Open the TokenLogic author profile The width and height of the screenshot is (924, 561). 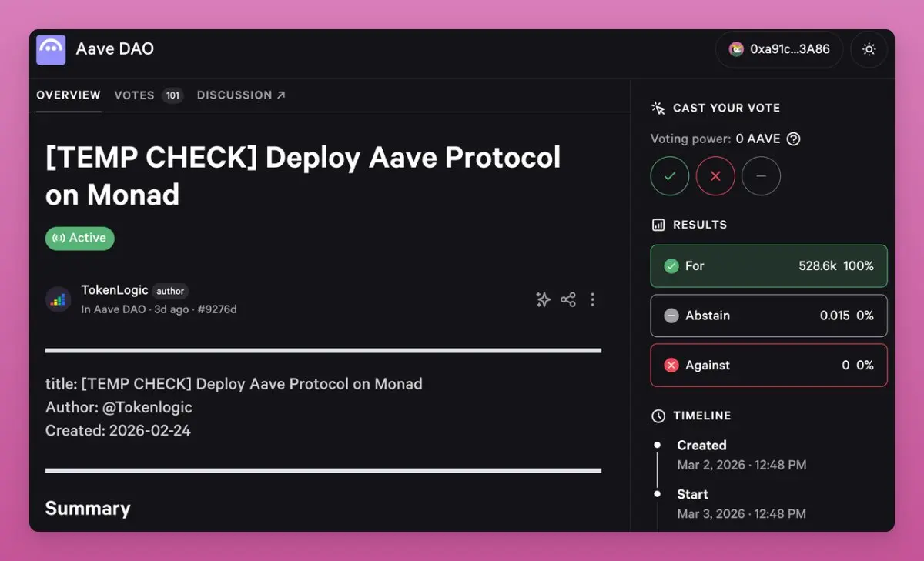click(114, 290)
